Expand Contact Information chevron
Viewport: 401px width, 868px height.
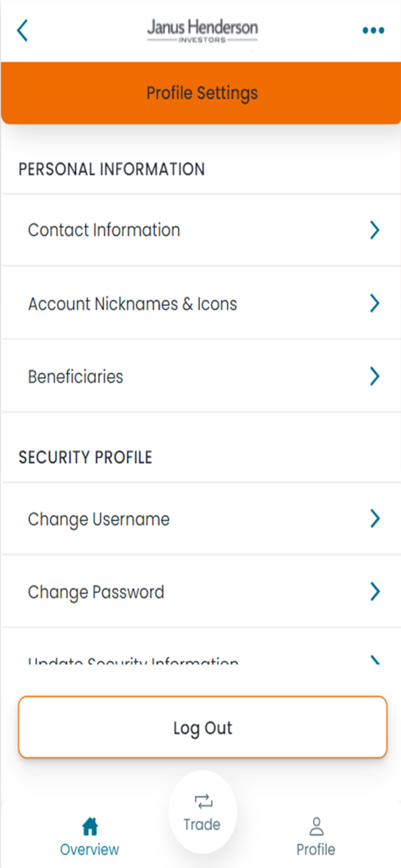click(375, 230)
